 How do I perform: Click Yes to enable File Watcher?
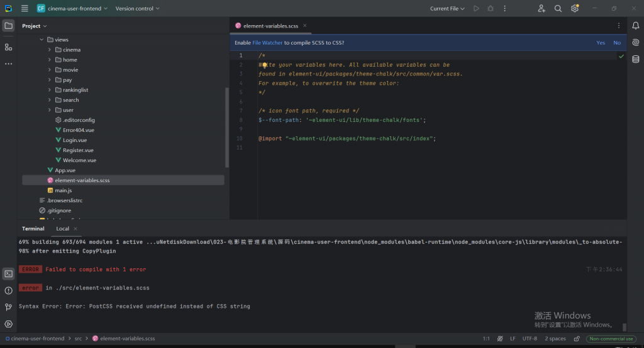(601, 43)
